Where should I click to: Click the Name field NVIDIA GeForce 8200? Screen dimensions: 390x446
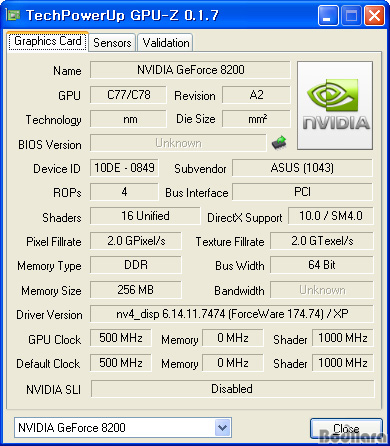(x=190, y=70)
